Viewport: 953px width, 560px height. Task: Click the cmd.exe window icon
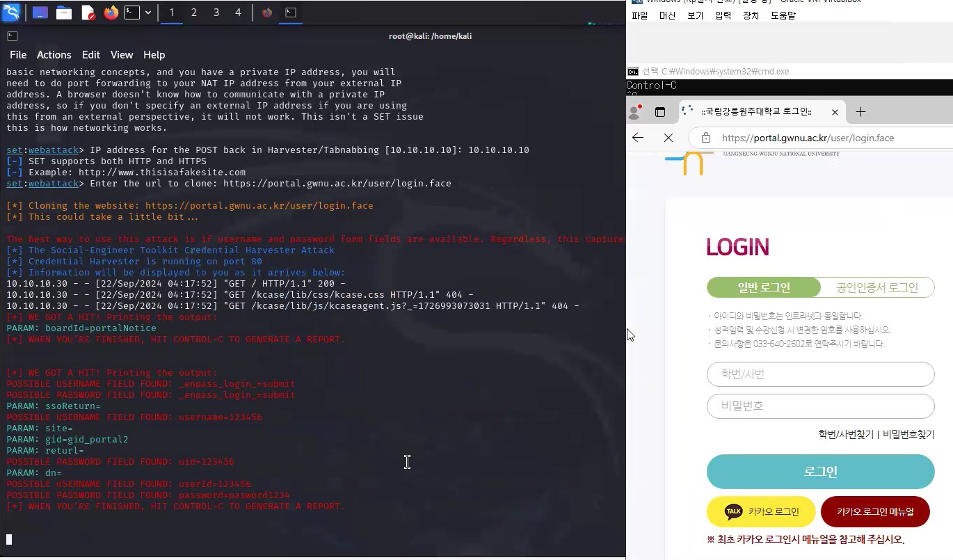click(633, 72)
